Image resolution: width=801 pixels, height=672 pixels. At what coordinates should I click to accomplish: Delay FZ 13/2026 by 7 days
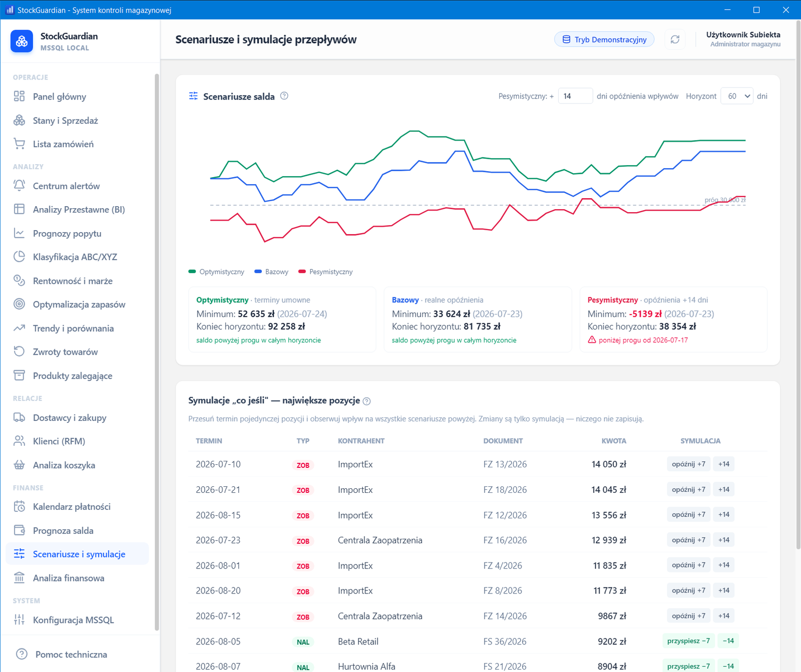[x=688, y=464]
